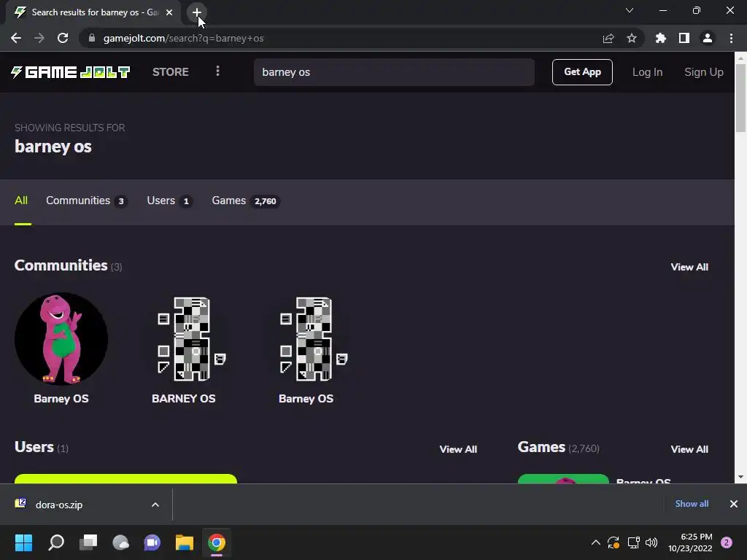Screen dimensions: 747x560
Task: Open the weather widget taskbar icon
Action: tap(120, 542)
